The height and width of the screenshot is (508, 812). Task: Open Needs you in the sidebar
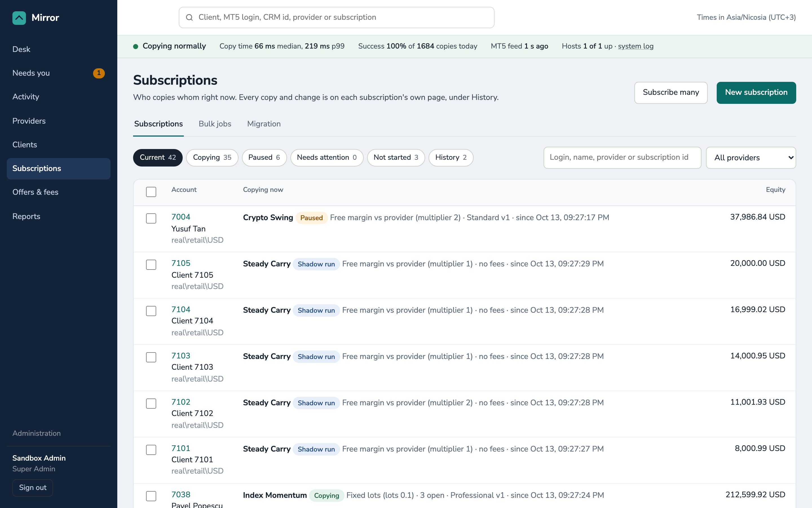pyautogui.click(x=58, y=73)
